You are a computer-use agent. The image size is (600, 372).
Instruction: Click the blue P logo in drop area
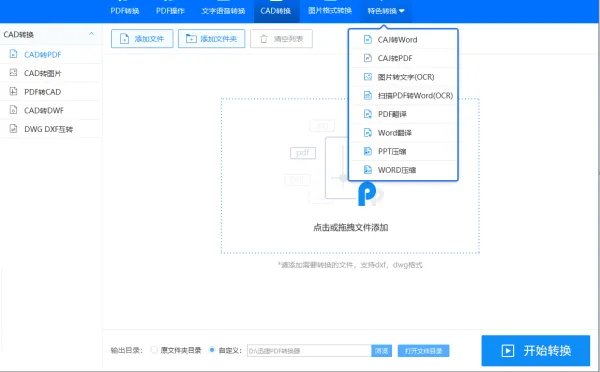(x=367, y=194)
